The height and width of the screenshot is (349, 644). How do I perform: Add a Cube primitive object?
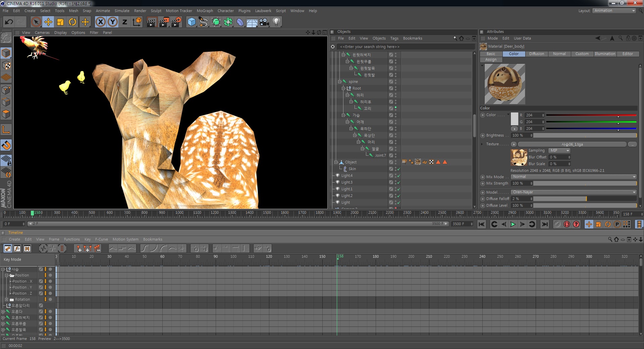click(192, 22)
